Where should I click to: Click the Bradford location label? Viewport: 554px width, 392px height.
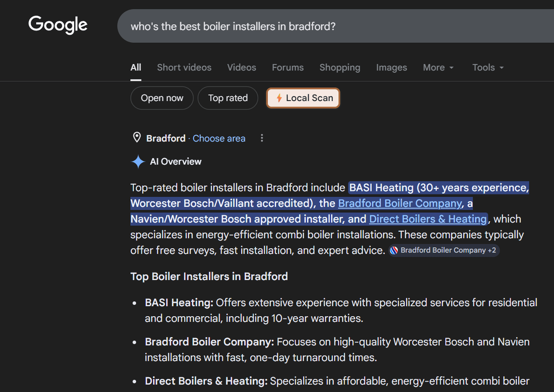[x=166, y=138]
